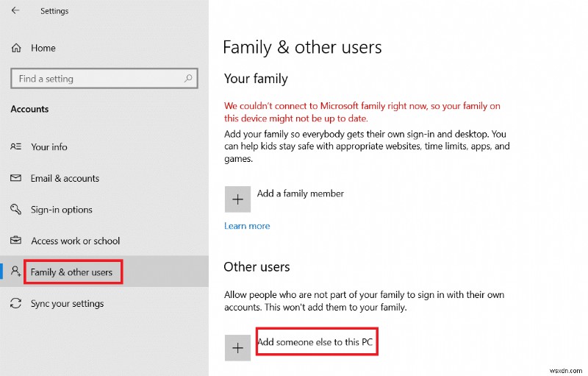Image resolution: width=588 pixels, height=376 pixels.
Task: Open the Your info page
Action: (x=49, y=147)
